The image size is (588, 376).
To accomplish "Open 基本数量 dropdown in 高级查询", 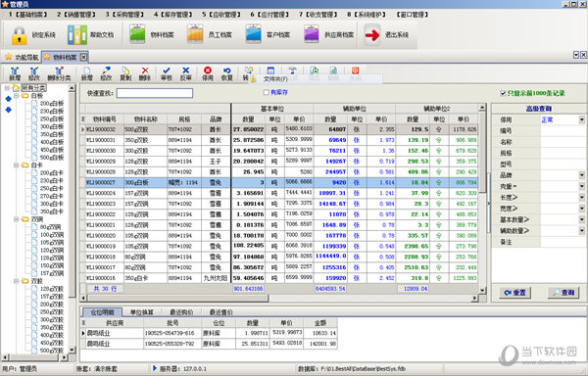I will pyautogui.click(x=581, y=220).
